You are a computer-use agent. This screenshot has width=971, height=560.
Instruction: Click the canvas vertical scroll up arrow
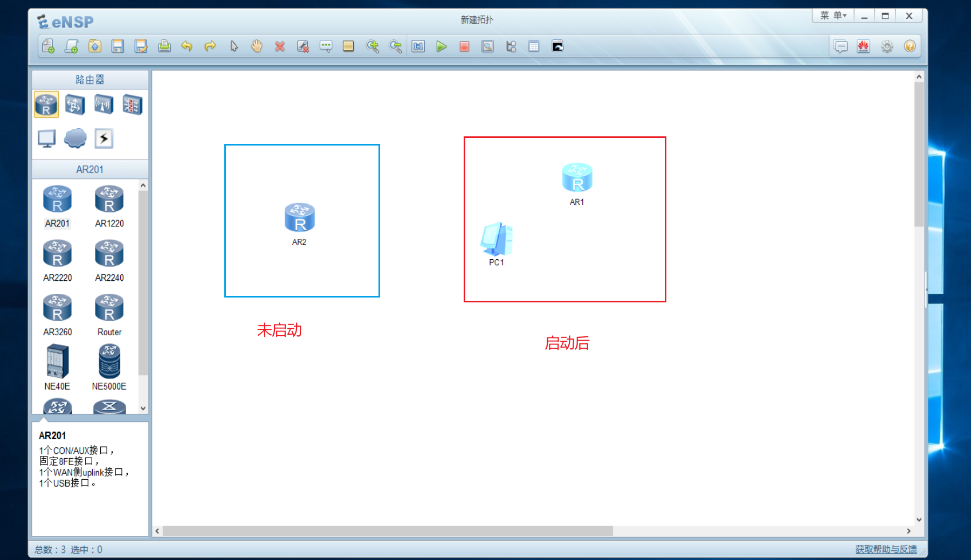click(919, 77)
